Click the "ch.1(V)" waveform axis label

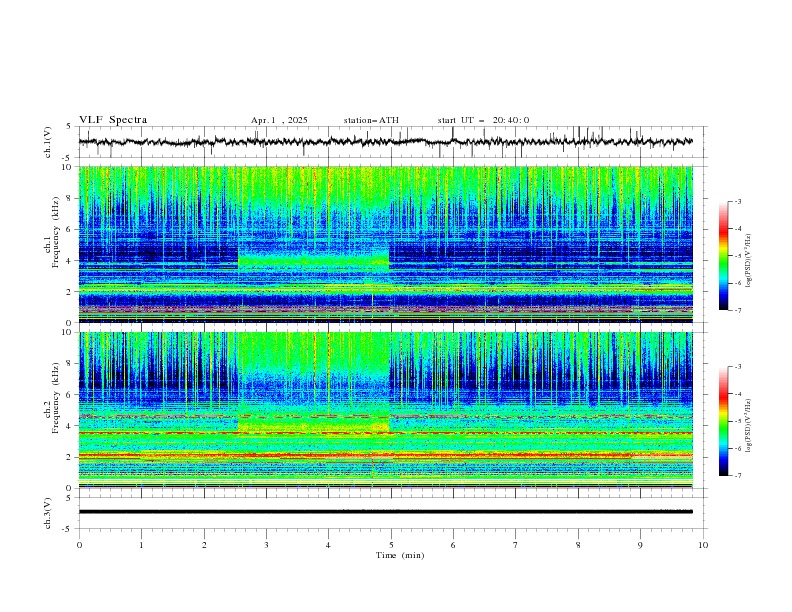click(48, 142)
